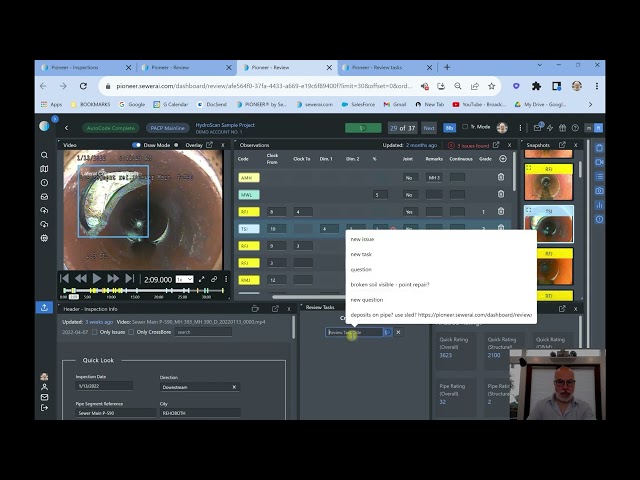Screen dimensions: 640x480
Task: Delete the MWL observation row
Action: point(501,194)
